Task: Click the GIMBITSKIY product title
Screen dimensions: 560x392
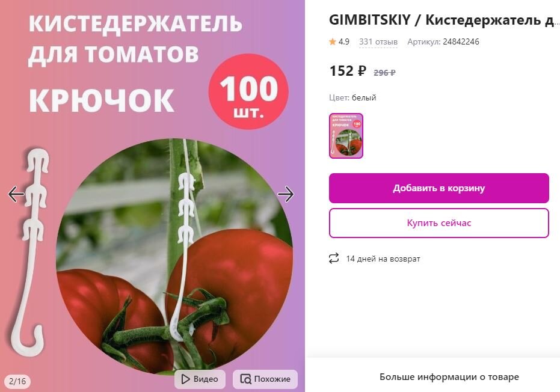Action: point(443,20)
